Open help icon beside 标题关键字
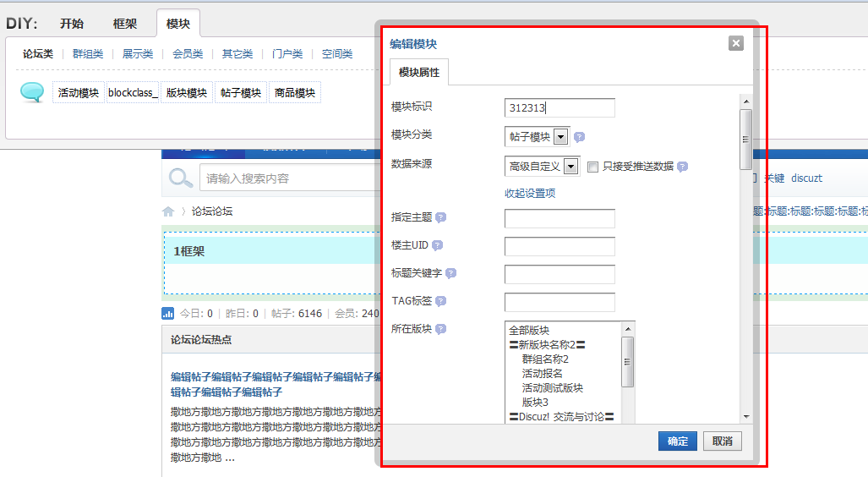Image resolution: width=868 pixels, height=477 pixels. click(x=451, y=273)
